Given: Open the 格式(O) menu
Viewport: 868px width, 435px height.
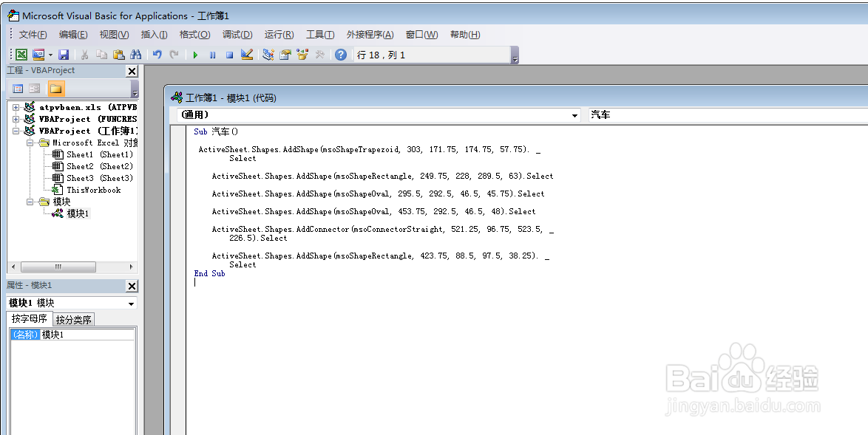Looking at the screenshot, I should coord(195,34).
